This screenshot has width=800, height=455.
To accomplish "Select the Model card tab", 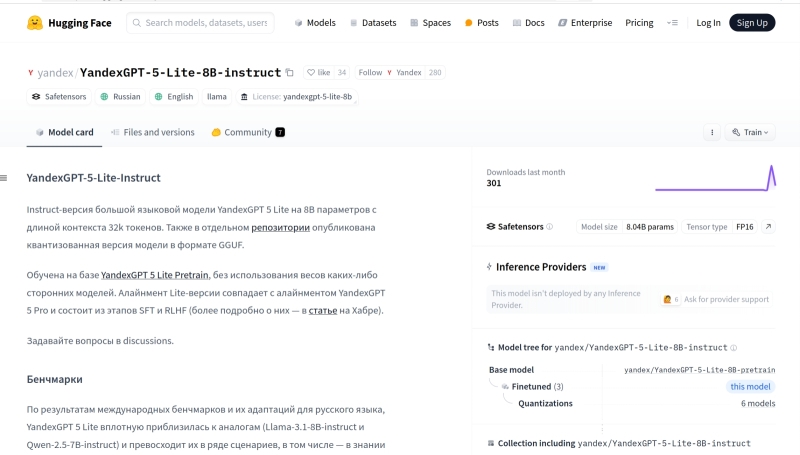I will click(64, 132).
